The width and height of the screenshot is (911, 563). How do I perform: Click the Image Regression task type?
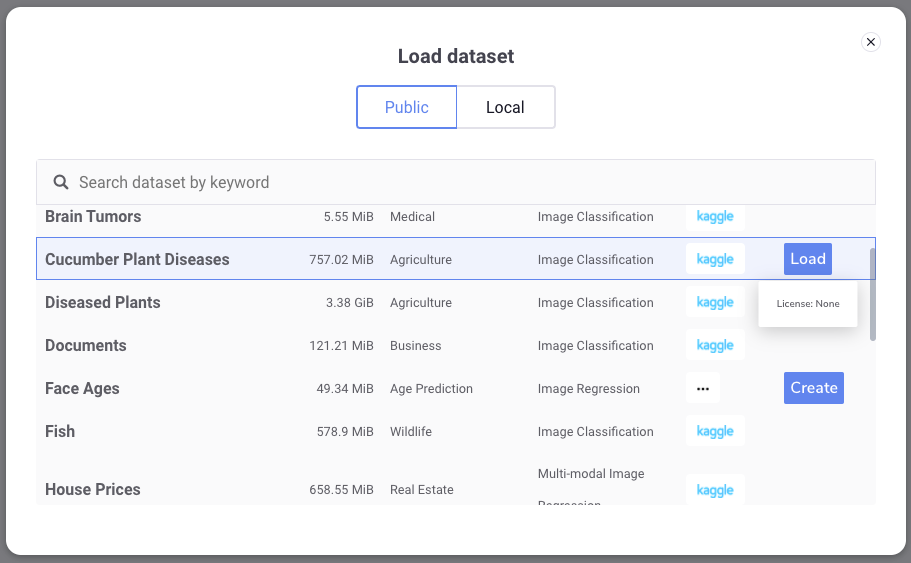pyautogui.click(x=589, y=389)
